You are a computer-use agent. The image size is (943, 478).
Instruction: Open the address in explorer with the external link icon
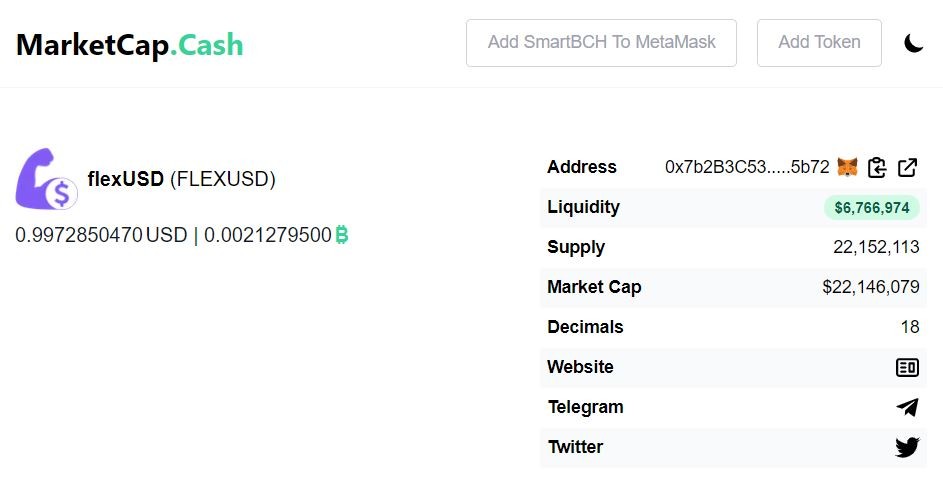907,167
